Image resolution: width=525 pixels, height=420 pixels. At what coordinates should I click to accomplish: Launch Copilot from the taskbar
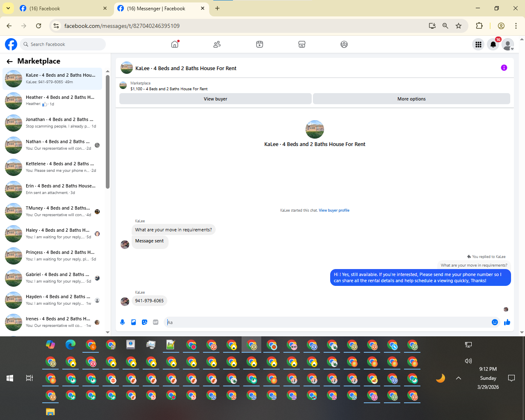50,345
